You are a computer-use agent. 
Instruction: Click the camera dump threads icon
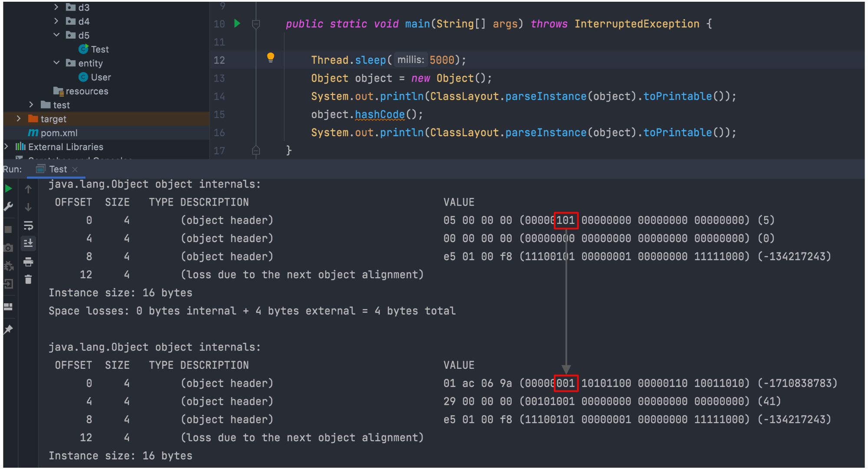coord(8,248)
